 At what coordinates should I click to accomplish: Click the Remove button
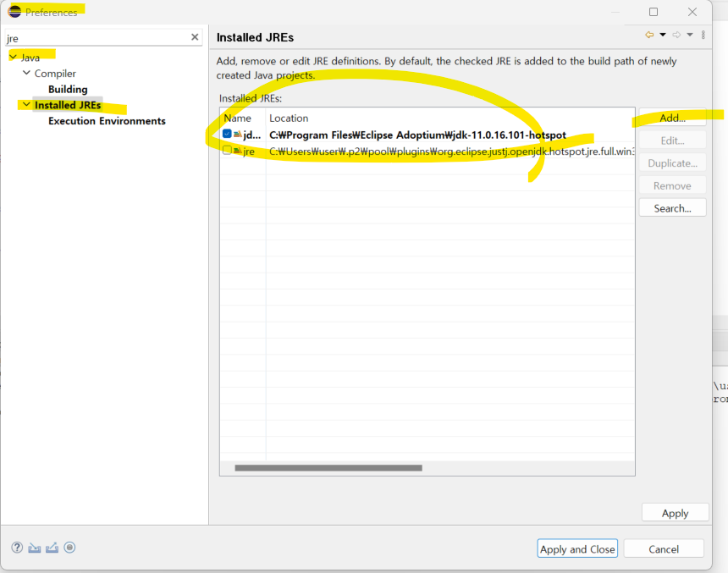point(672,185)
